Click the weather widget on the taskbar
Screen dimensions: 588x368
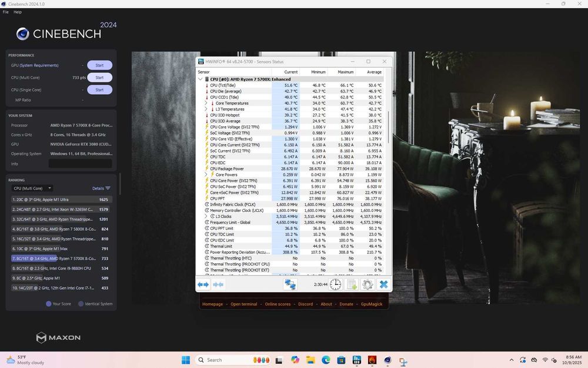coord(25,360)
